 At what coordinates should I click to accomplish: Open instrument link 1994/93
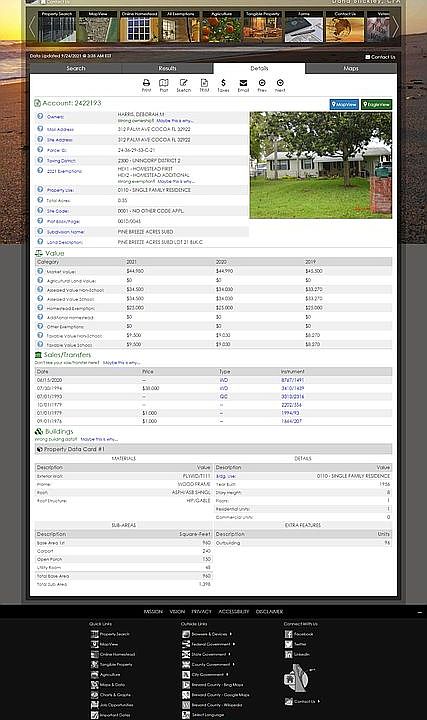pos(290,413)
